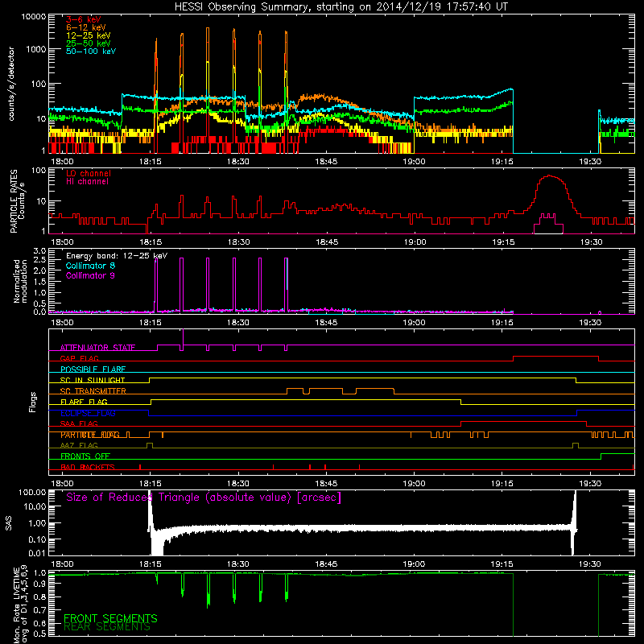This screenshot has width=644, height=644.
Task: Click the 'LO channel' legend label
Action: (x=89, y=173)
